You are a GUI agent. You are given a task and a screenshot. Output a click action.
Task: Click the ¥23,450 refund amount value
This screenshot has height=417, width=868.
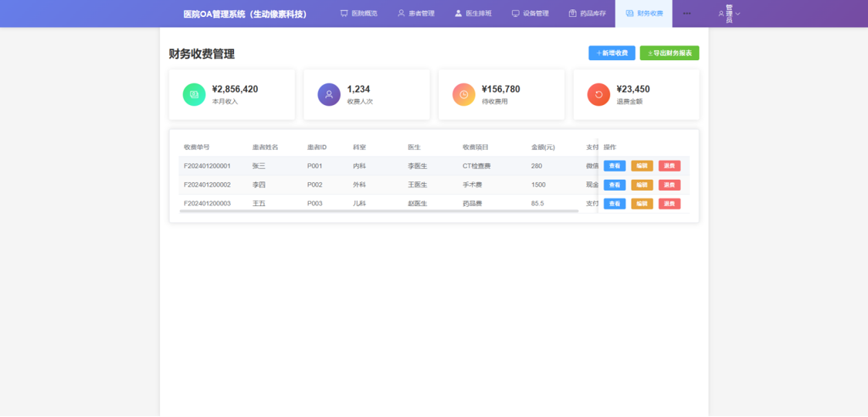(633, 89)
